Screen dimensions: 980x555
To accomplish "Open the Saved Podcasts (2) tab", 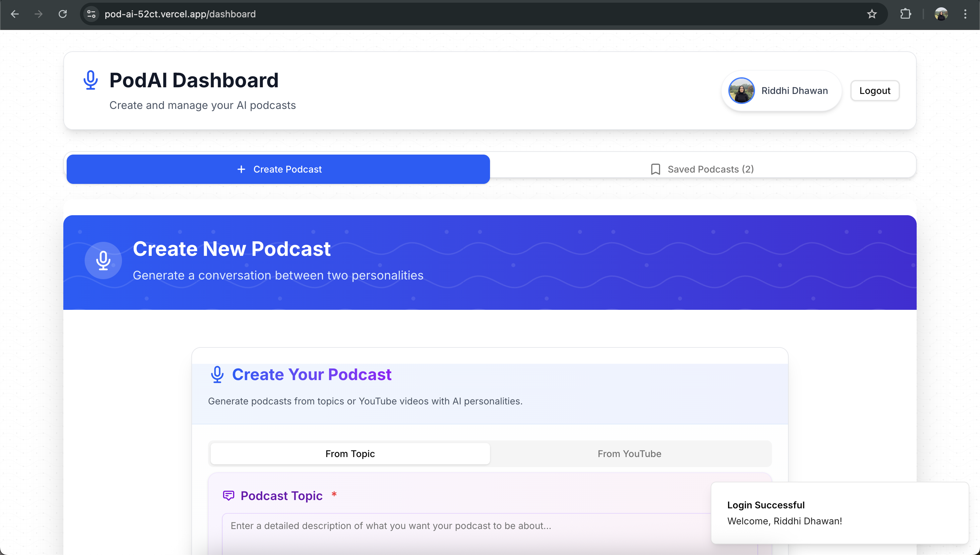I will coord(702,169).
